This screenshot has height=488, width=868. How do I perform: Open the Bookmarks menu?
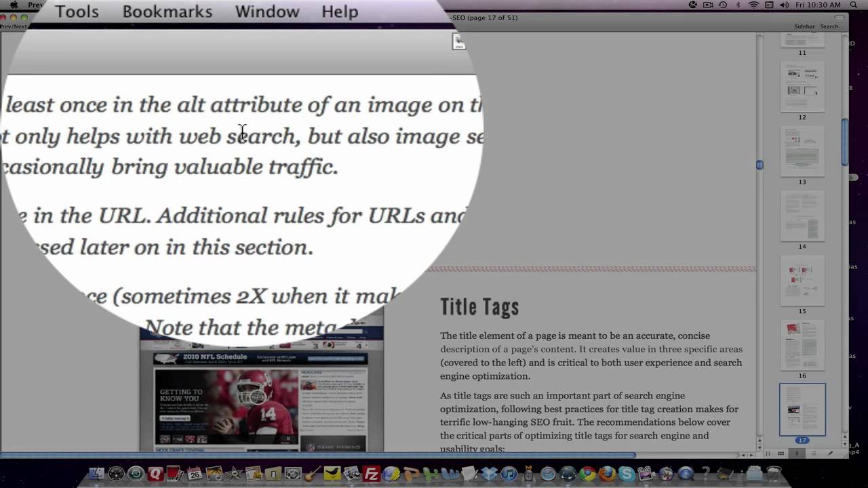point(167,12)
